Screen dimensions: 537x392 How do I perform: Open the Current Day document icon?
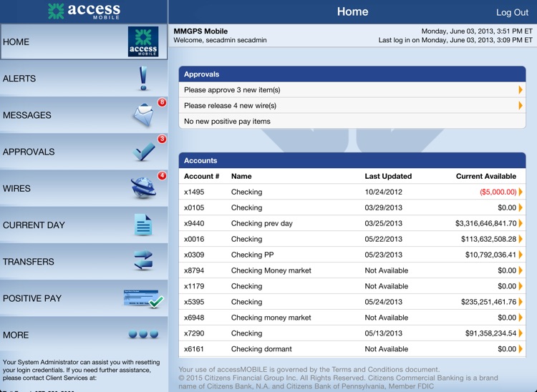(x=143, y=225)
